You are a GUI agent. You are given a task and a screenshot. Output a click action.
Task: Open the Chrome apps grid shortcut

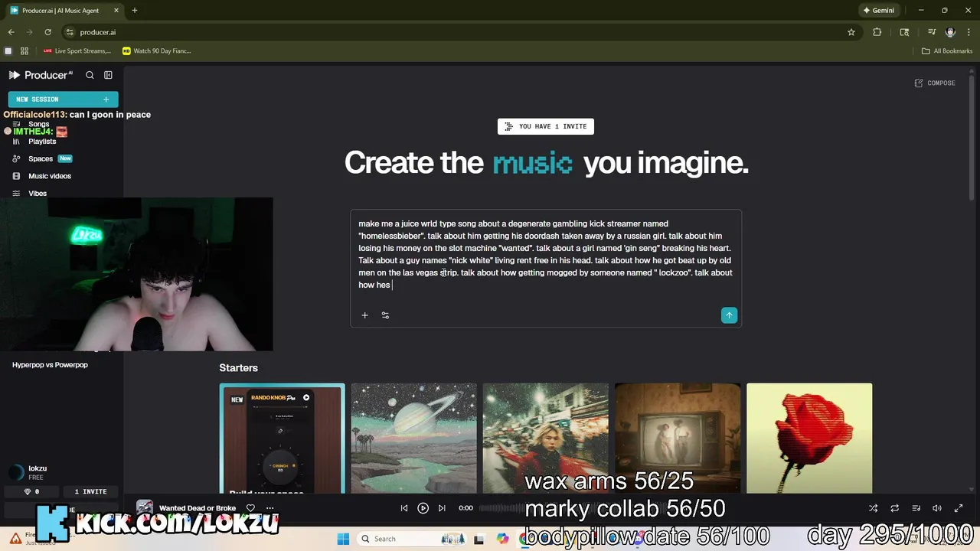pos(24,51)
